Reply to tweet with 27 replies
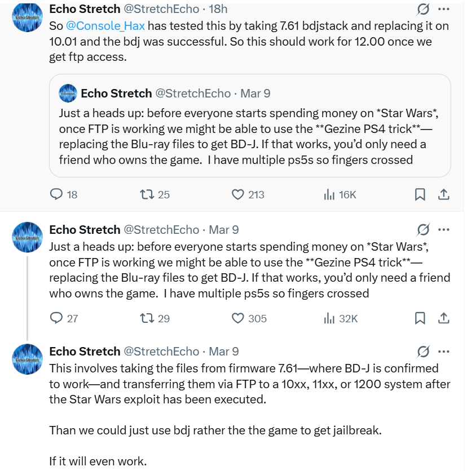 pos(57,318)
